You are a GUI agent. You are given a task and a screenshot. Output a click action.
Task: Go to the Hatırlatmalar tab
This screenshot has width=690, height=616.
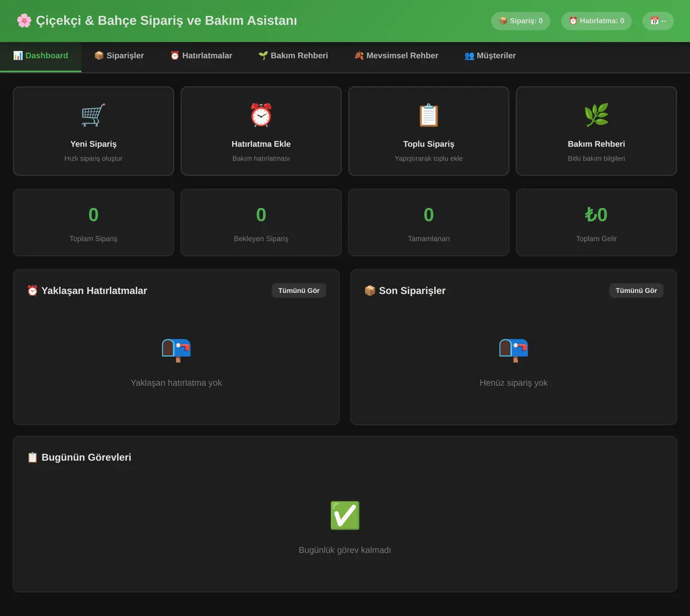(201, 56)
